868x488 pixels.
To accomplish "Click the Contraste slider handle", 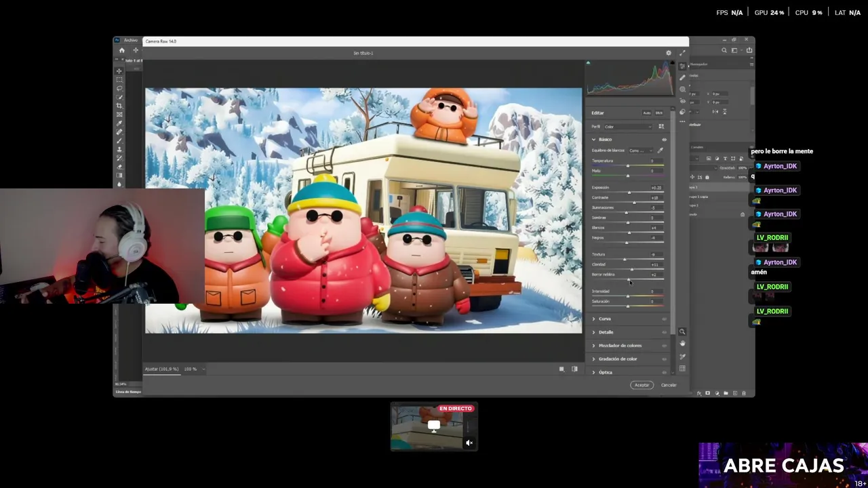I will click(634, 203).
